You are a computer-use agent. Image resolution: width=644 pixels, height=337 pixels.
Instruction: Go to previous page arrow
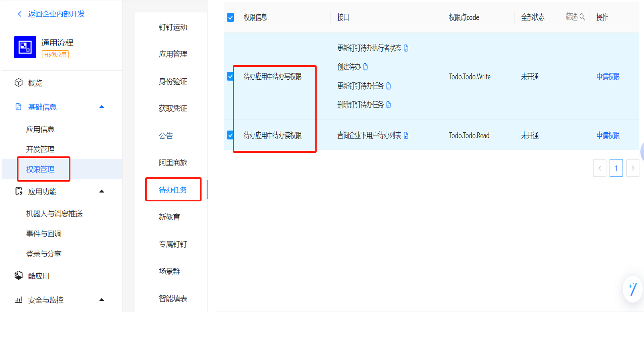tap(600, 168)
